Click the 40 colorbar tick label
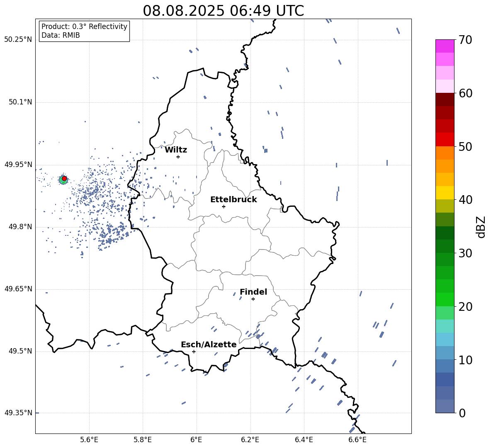Viewport: 491px width, 448px height. 465,200
